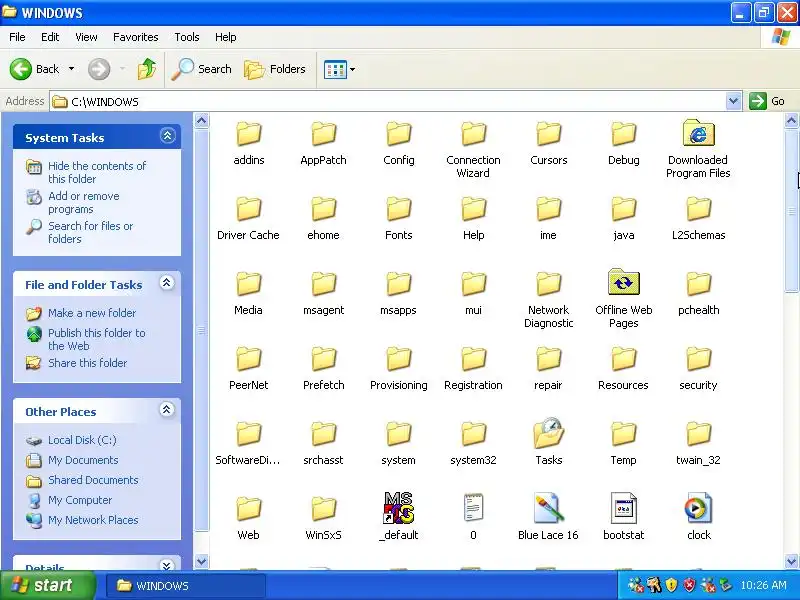
Task: Go to Local Disk (C:)
Action: coord(82,440)
